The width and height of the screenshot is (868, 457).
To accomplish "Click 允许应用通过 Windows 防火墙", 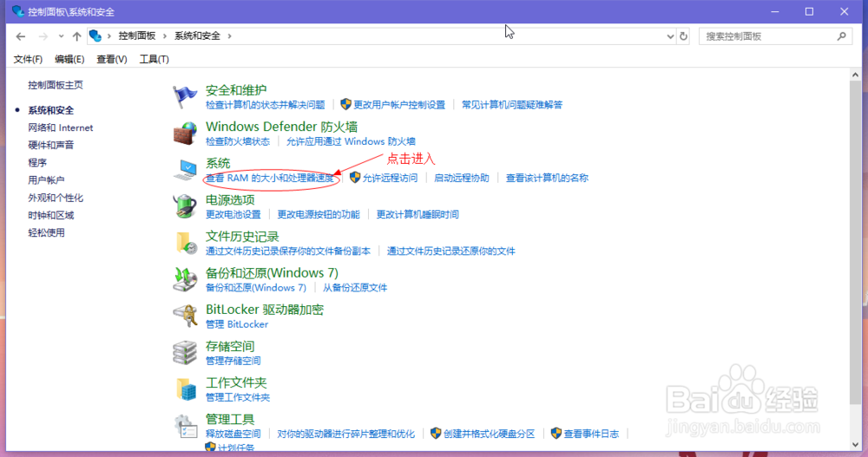I will pos(351,141).
